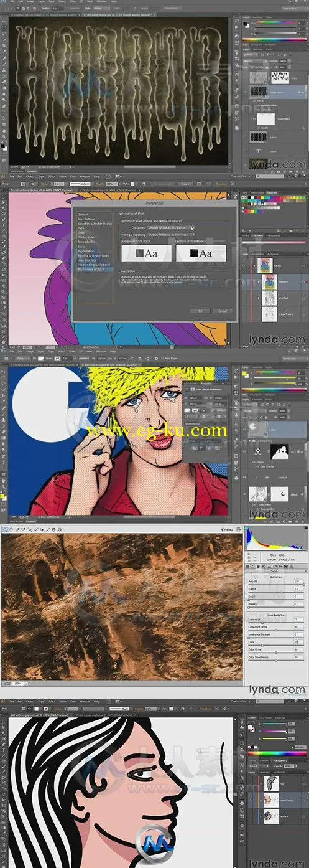Open Effect menu in Preferences Illustrator window

coord(62,177)
